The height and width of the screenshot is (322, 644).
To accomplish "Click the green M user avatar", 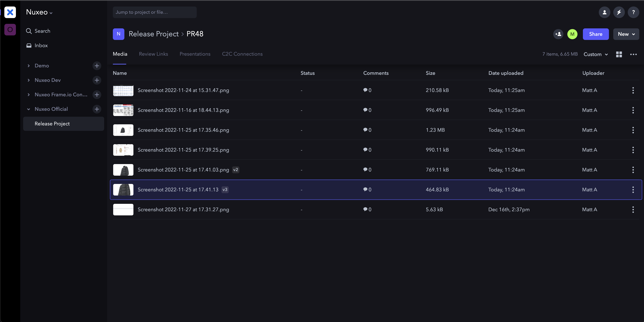I will point(572,34).
